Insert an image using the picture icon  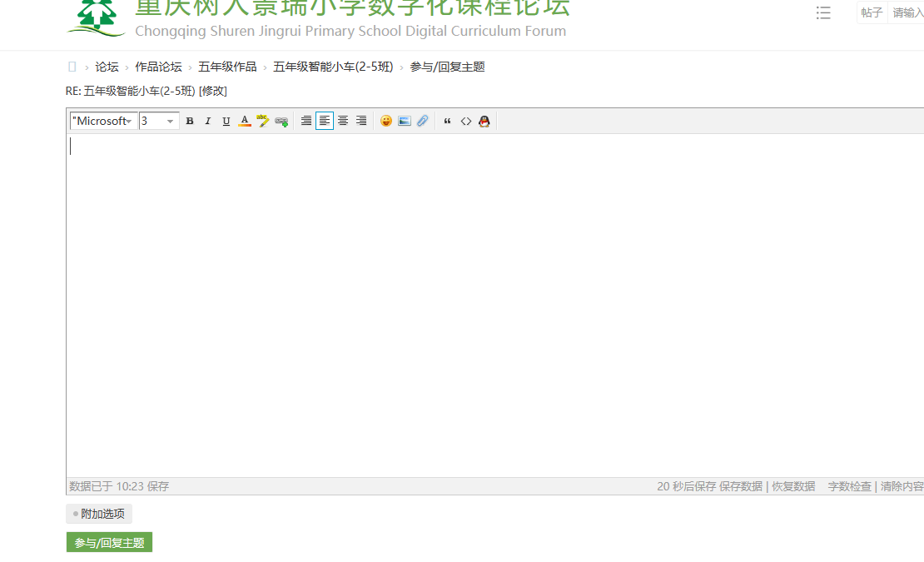(405, 121)
